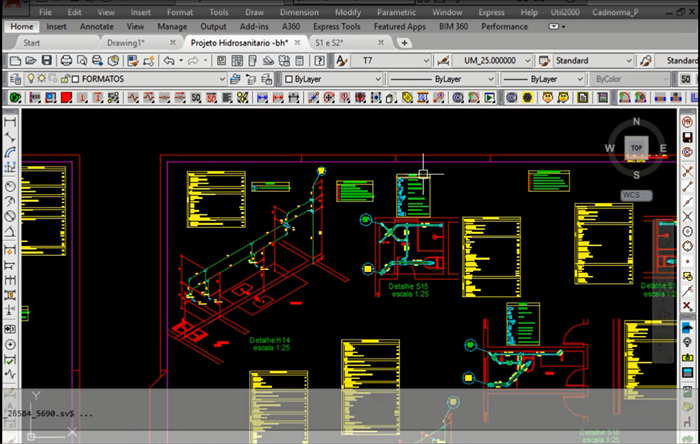
Task: Click the Endpoint snap icon in right toolbar
Action: [x=688, y=187]
